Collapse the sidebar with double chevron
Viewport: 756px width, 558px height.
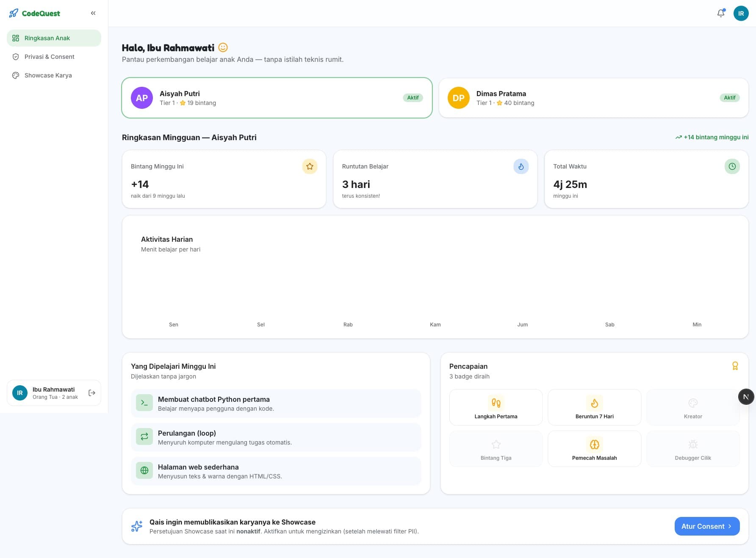click(93, 13)
